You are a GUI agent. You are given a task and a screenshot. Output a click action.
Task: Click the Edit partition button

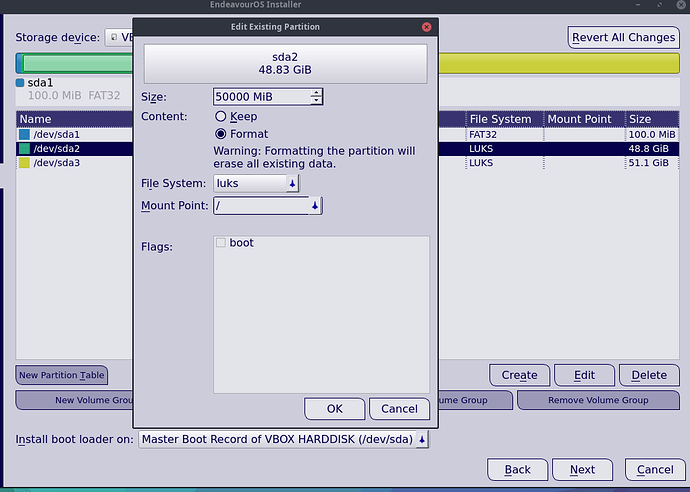coord(584,375)
